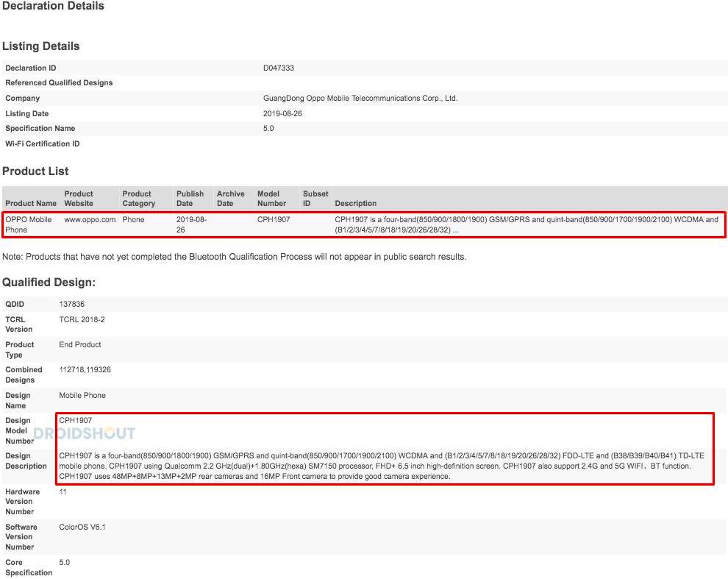Click the Archive Date column header

(230, 199)
